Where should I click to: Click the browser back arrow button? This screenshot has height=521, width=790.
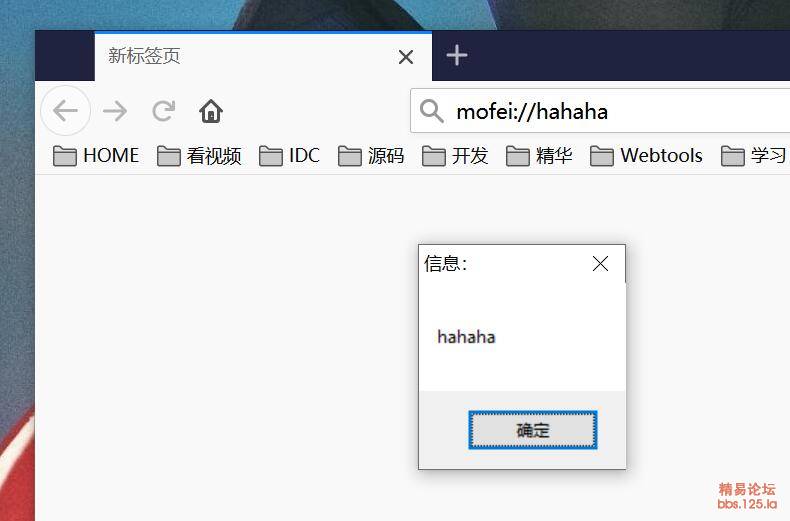click(65, 111)
